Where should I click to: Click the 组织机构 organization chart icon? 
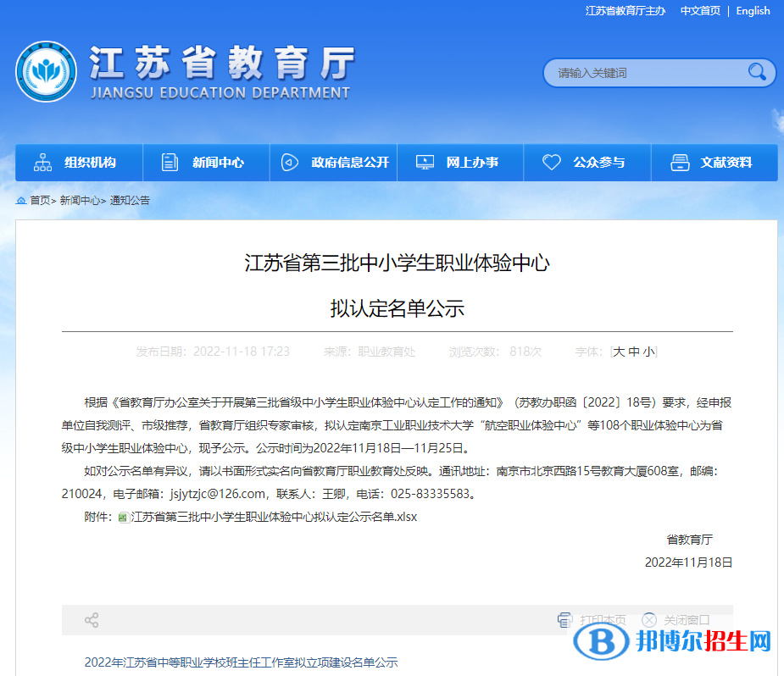coord(42,163)
